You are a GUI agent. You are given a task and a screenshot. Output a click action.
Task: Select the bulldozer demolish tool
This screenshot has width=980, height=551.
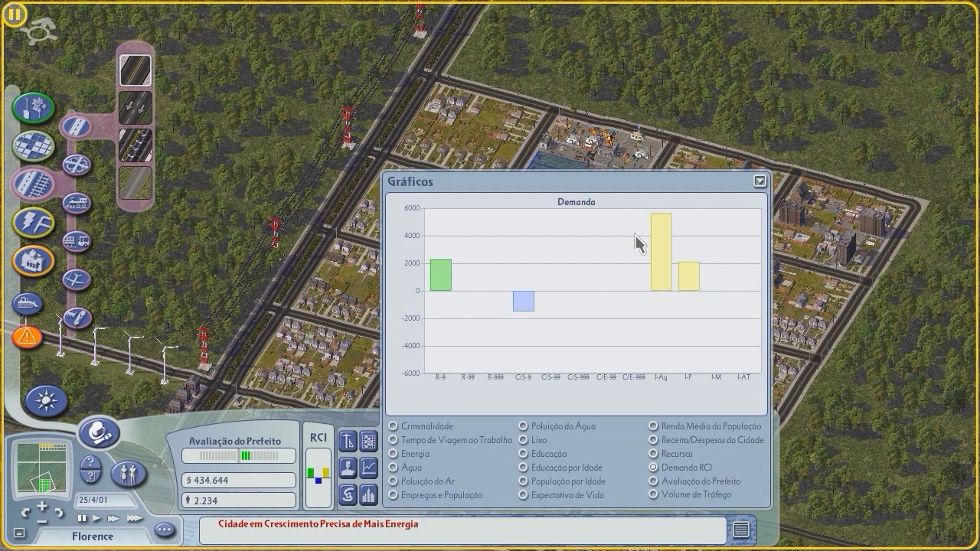(27, 304)
